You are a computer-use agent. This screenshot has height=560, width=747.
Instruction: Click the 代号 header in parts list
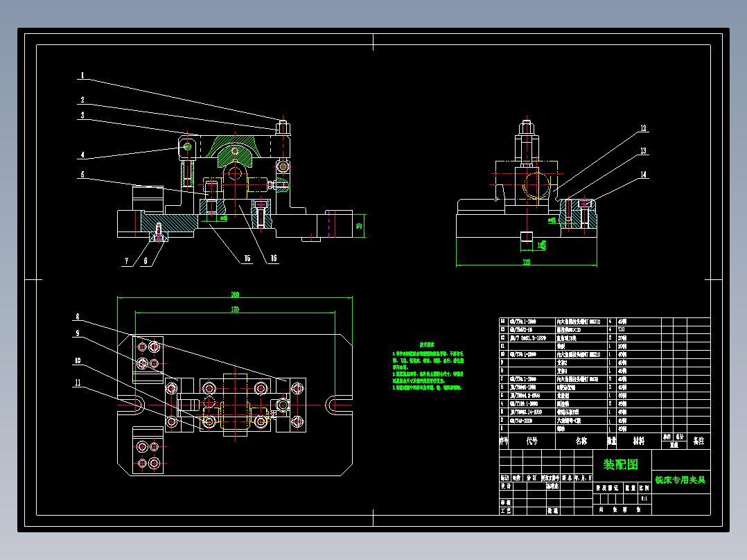532,441
